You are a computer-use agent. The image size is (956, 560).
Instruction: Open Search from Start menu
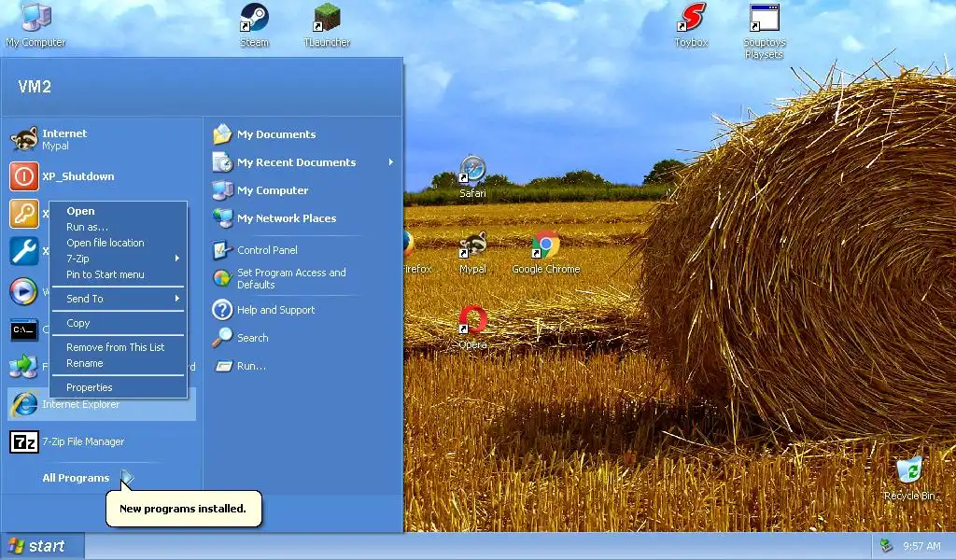click(303, 338)
